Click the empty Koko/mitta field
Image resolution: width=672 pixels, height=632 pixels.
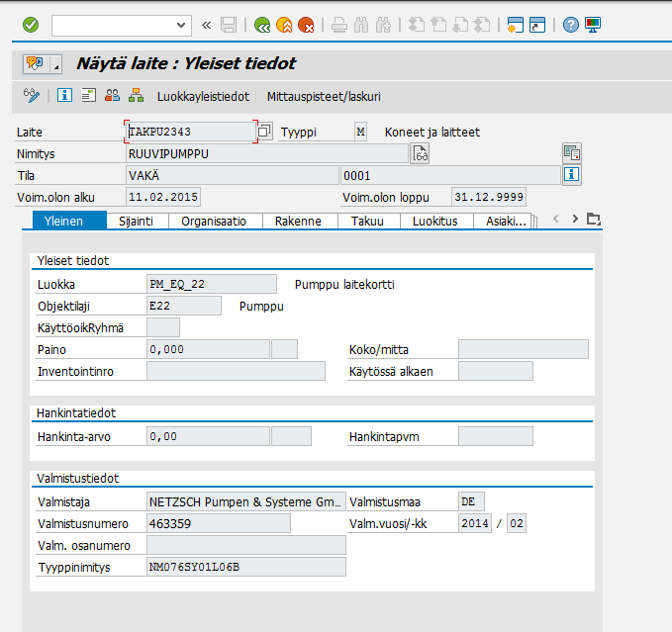[x=523, y=349]
